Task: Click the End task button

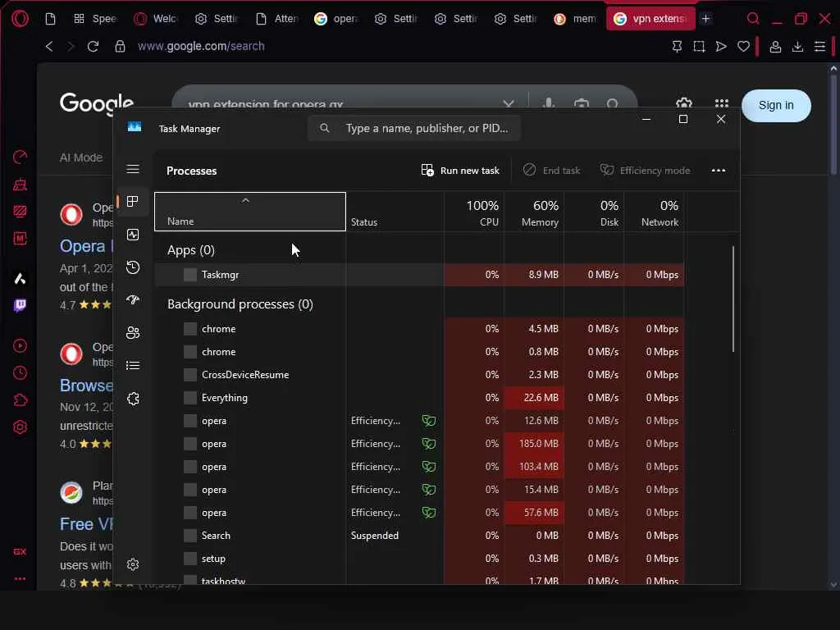Action: [x=551, y=171]
